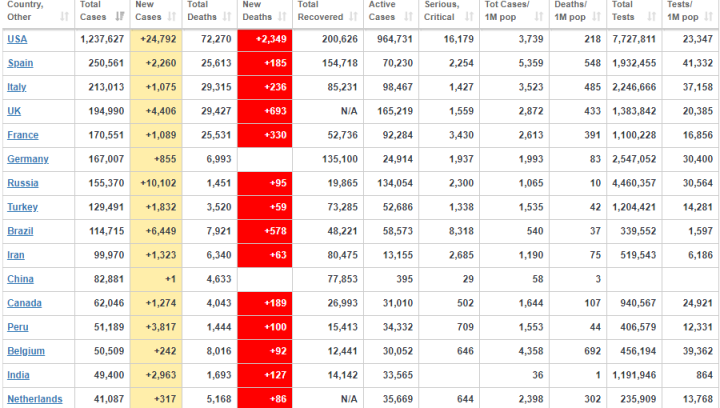Click the New Deaths column header text

coord(257,11)
